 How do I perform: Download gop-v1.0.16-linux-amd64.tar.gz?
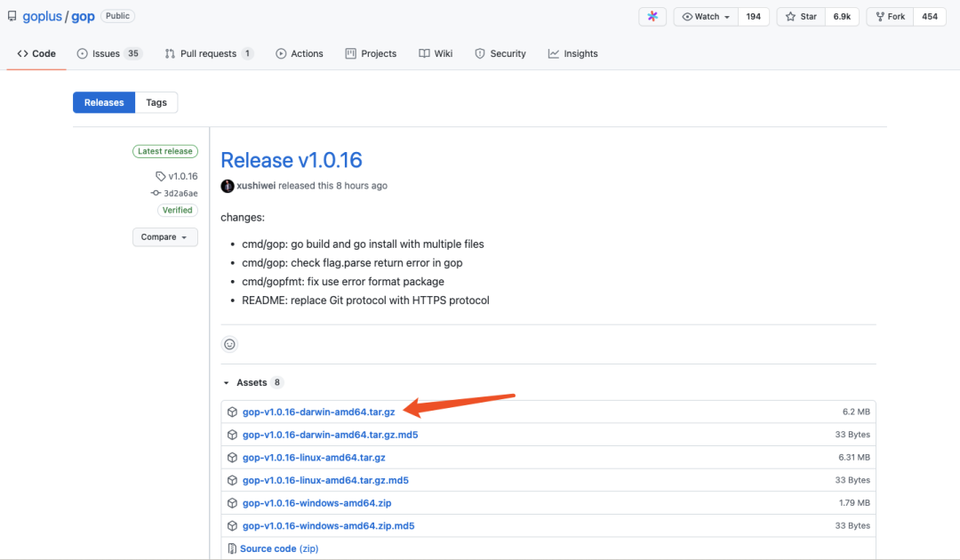click(314, 458)
